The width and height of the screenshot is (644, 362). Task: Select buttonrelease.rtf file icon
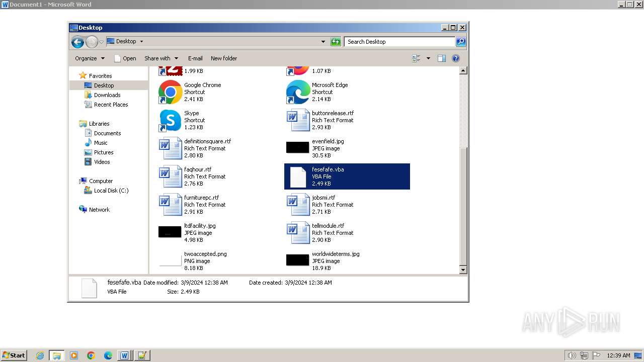(x=298, y=120)
